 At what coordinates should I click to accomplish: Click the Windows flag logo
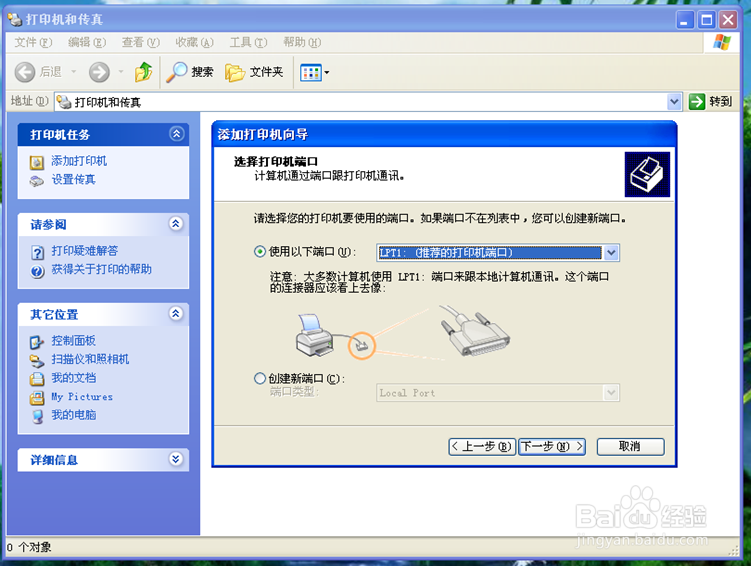[x=722, y=43]
